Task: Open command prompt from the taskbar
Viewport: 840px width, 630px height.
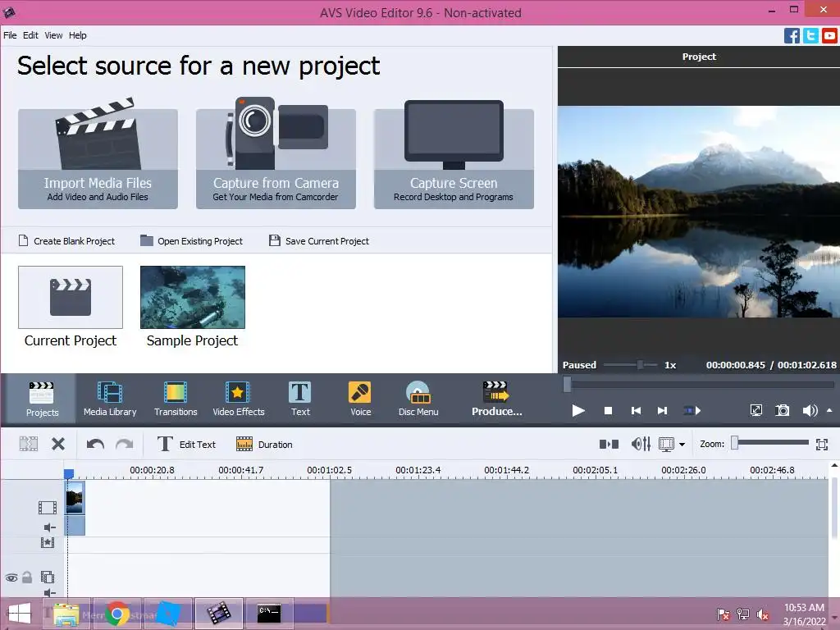Action: click(268, 614)
